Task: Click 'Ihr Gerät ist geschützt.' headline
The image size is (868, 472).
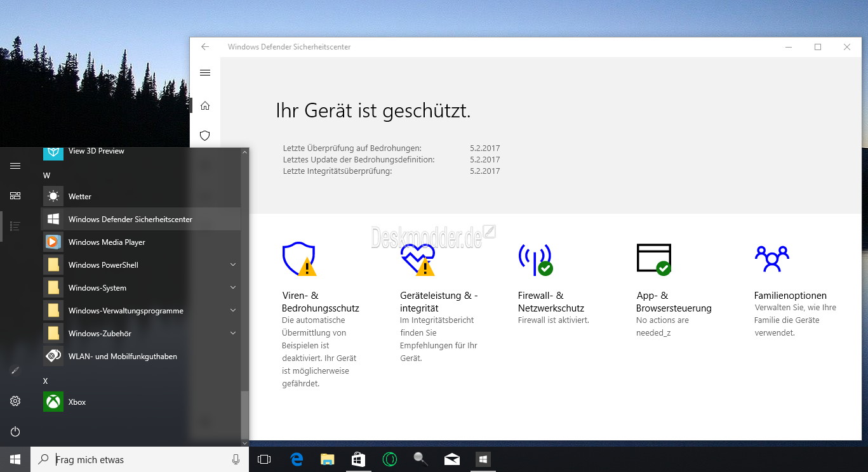Action: point(373,111)
